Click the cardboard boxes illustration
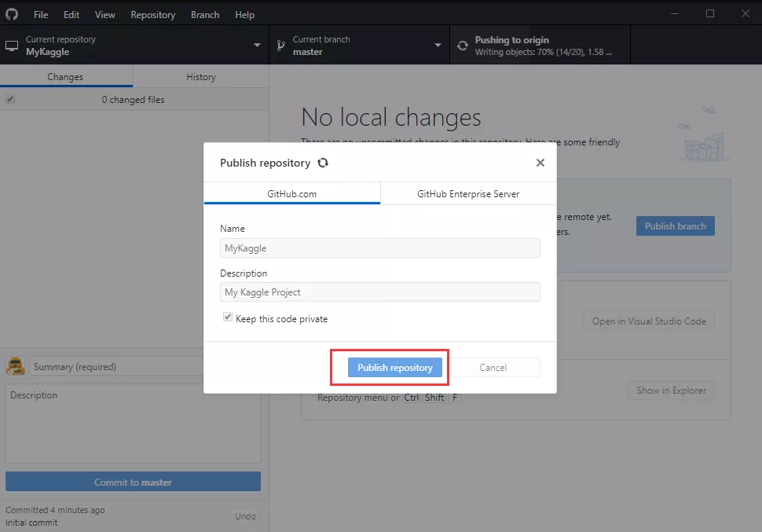The image size is (762, 532). pos(704,134)
